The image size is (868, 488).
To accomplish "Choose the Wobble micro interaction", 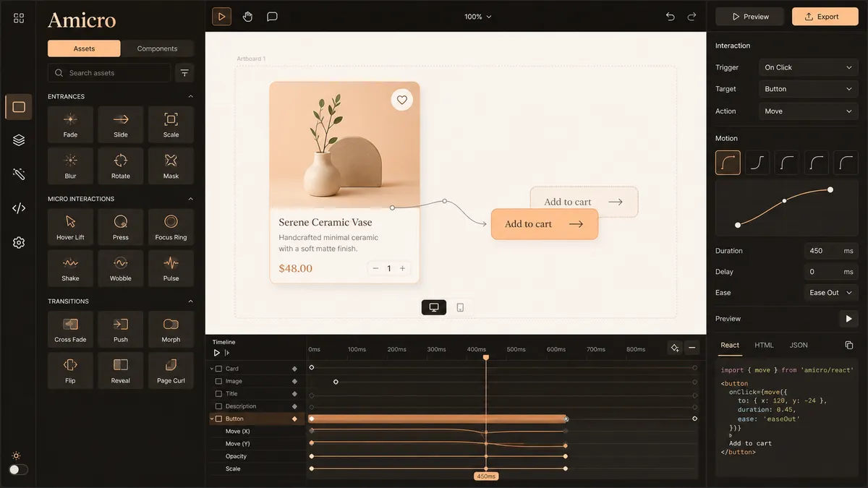I will tap(121, 268).
